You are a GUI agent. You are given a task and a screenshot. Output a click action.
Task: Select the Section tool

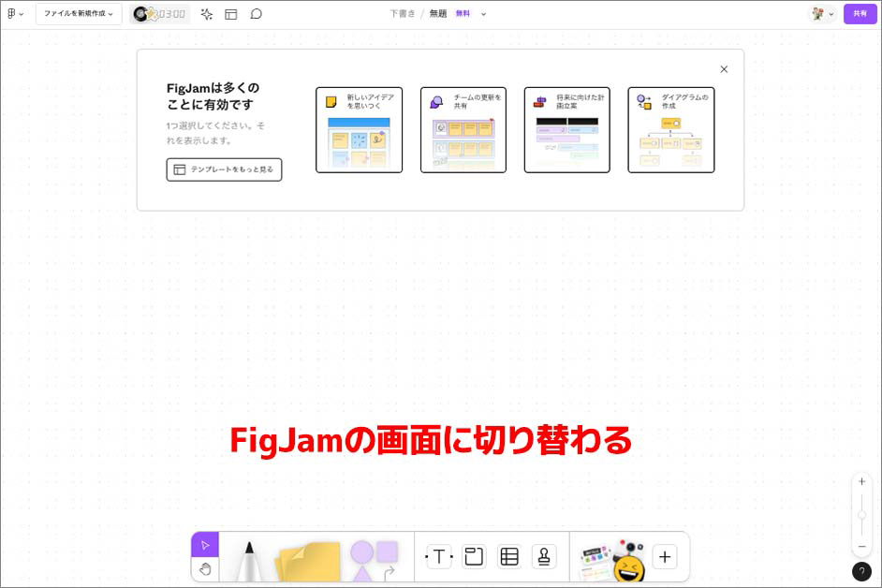click(473, 556)
